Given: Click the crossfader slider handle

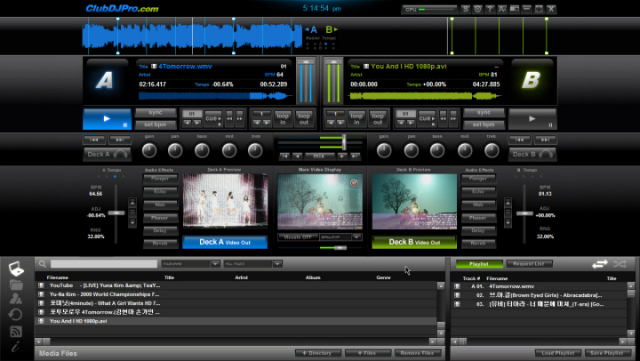Looking at the screenshot, I should point(344,142).
